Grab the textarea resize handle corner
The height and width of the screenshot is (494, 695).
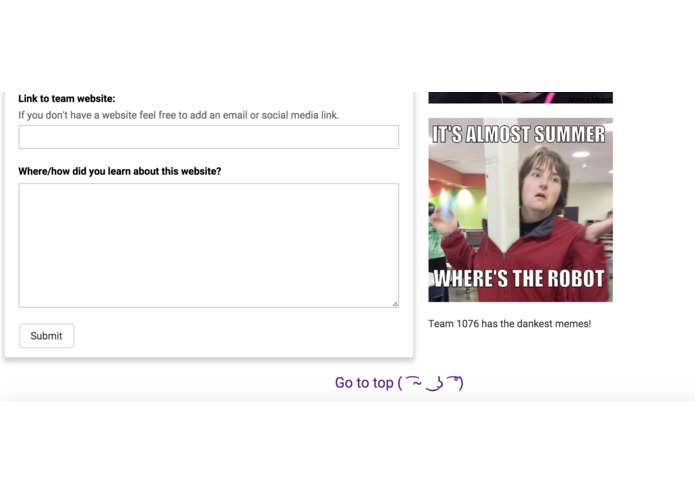pos(395,303)
